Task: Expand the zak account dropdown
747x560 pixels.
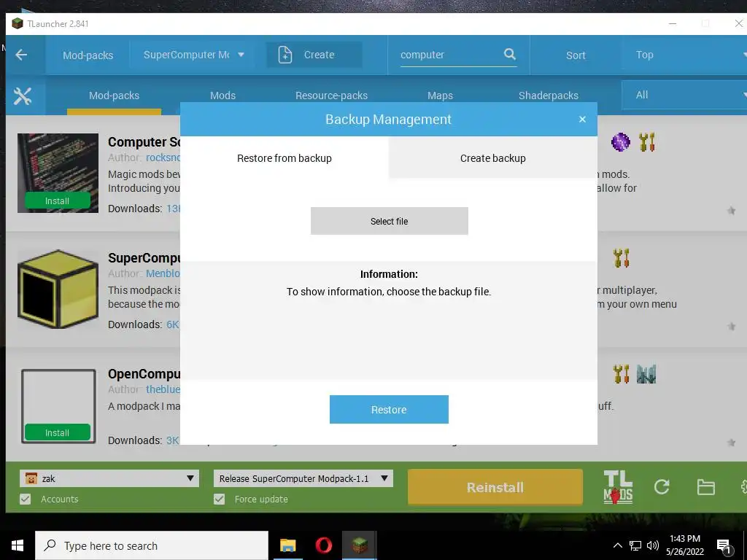Action: pyautogui.click(x=190, y=478)
